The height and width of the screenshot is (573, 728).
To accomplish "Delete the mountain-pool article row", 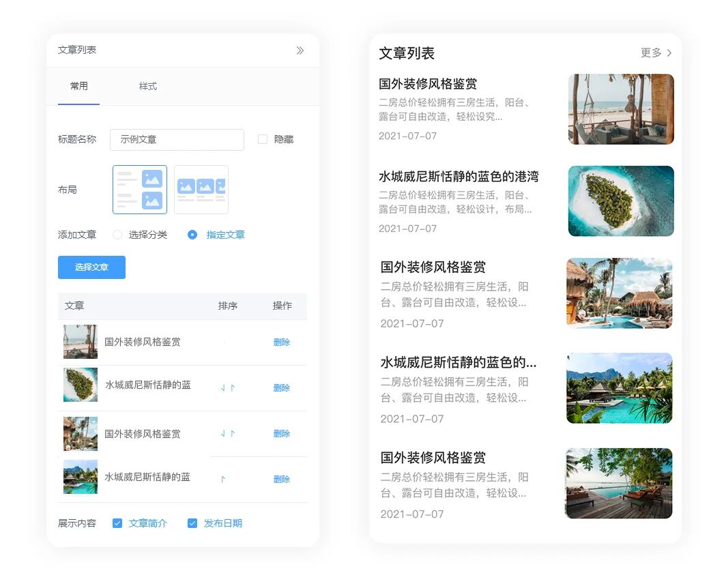I will point(281,479).
